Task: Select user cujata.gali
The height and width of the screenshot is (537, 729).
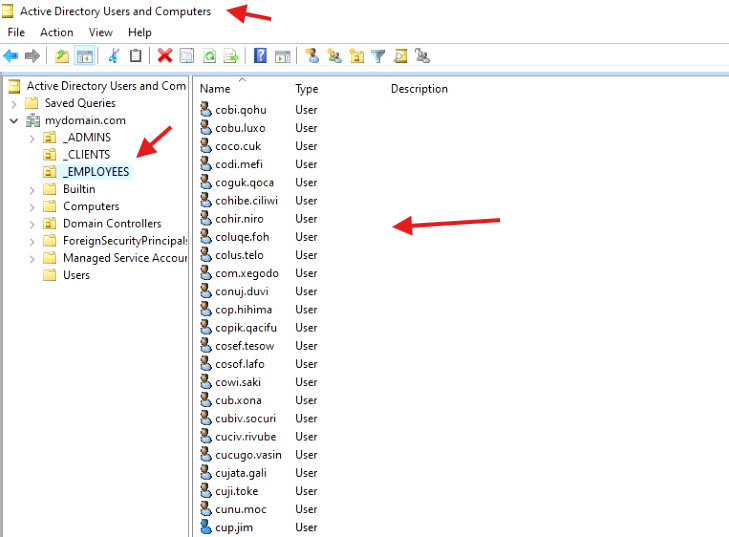Action: 241,473
